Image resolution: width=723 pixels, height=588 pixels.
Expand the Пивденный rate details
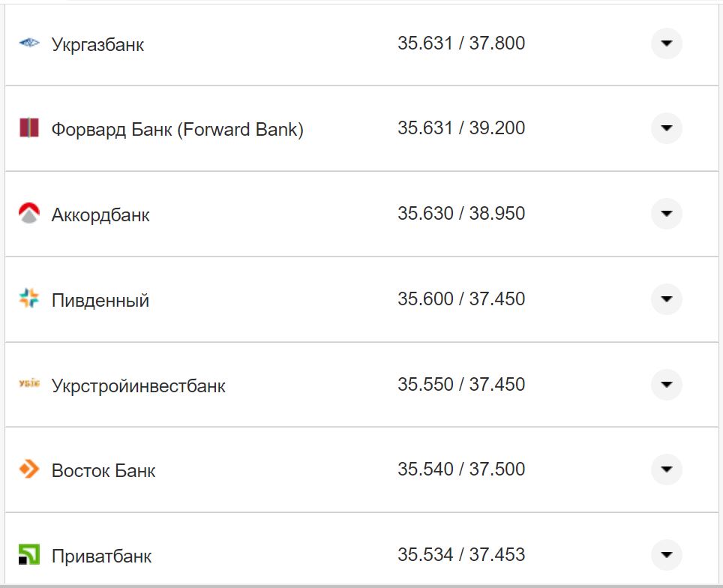tap(666, 299)
